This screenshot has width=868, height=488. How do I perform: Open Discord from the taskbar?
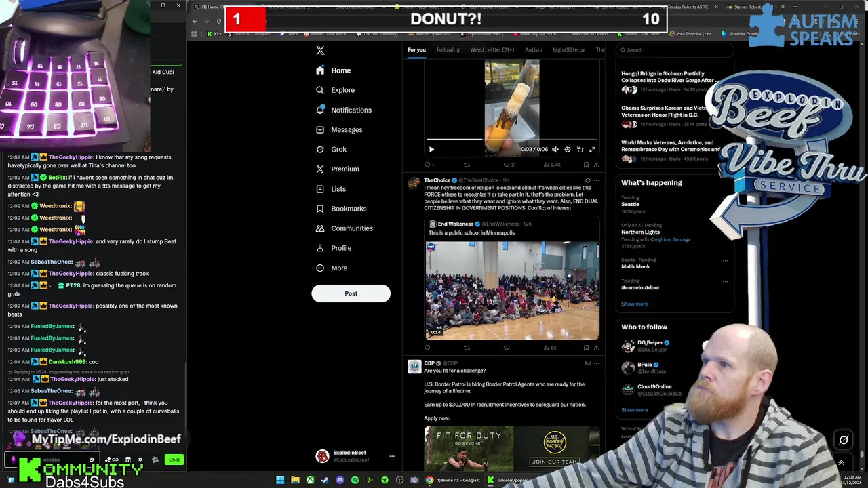340,481
